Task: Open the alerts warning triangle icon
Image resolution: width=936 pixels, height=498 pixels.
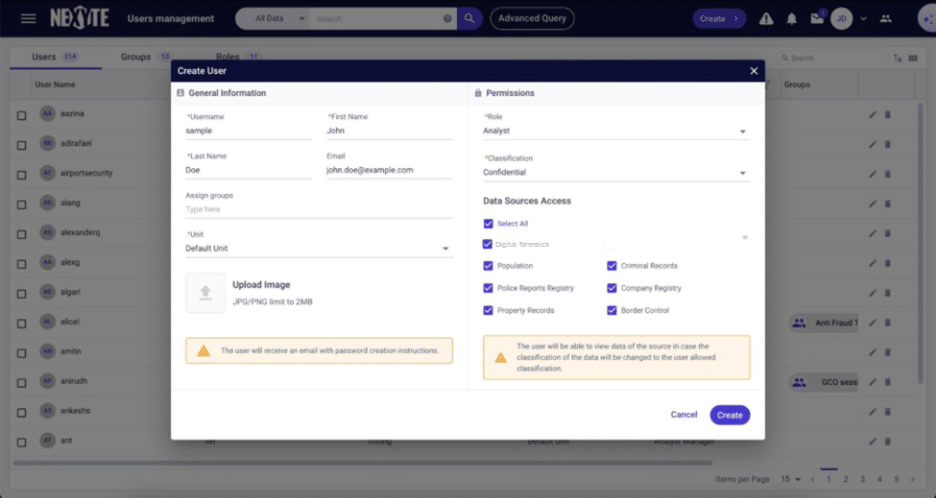Action: point(766,19)
